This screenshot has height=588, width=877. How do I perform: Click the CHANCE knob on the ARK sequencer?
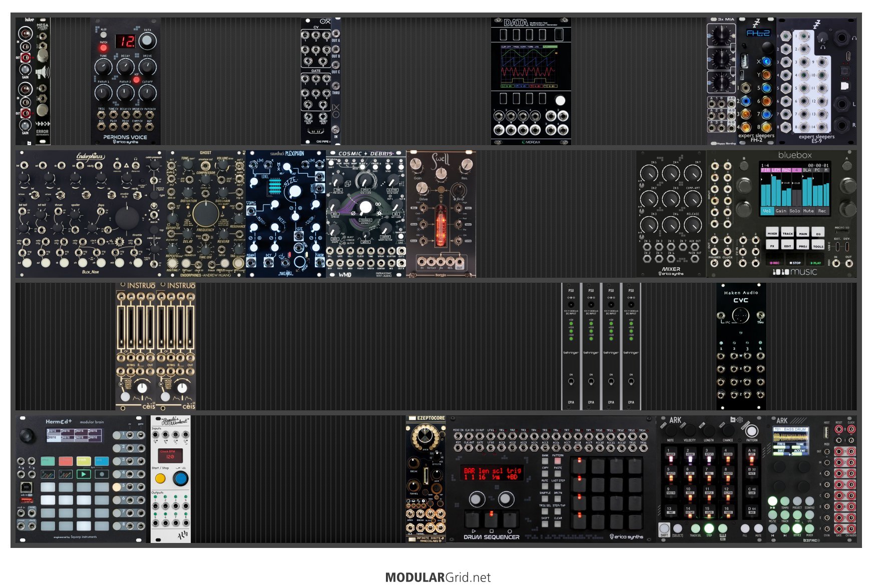point(728,430)
